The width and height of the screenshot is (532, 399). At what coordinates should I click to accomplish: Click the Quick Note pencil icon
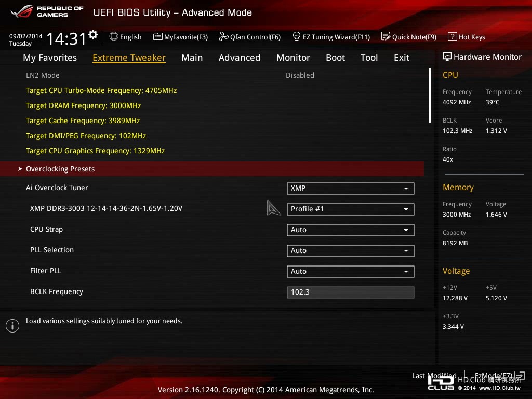tap(386, 36)
